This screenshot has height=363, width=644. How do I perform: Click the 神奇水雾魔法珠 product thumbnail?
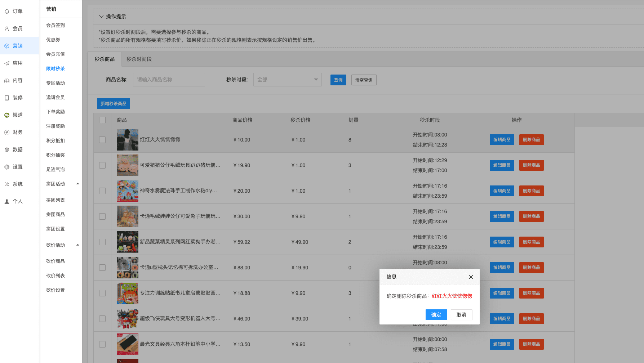pyautogui.click(x=128, y=191)
